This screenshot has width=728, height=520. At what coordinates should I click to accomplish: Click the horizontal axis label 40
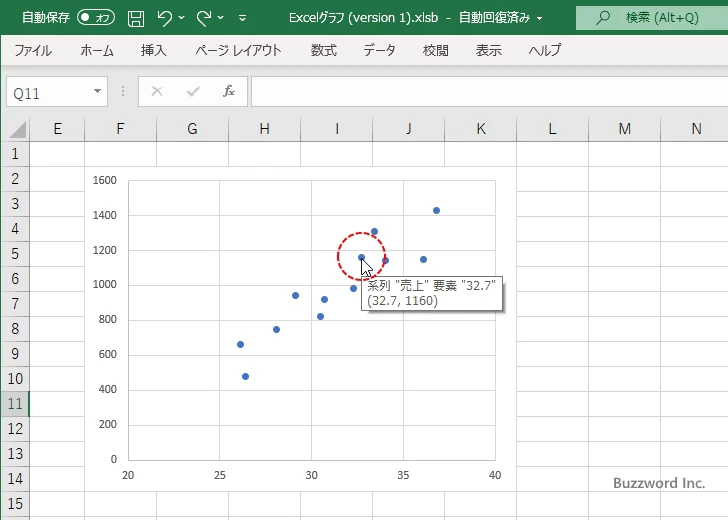coord(495,475)
